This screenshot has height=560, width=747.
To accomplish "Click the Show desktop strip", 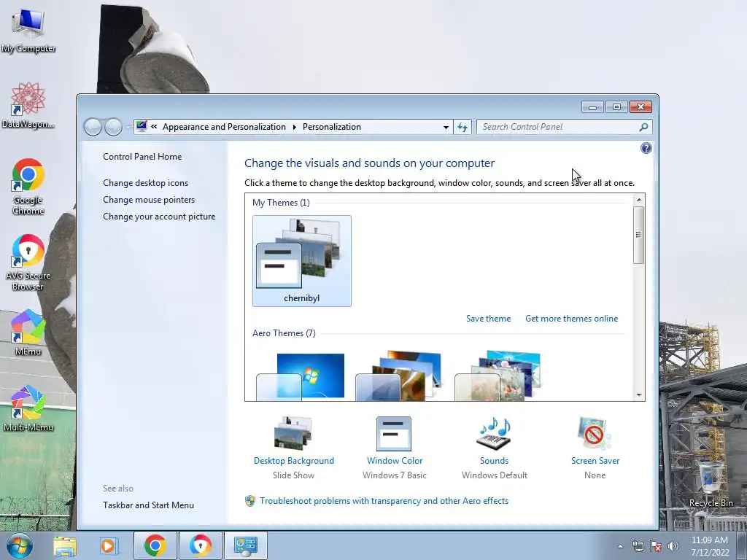I will click(x=742, y=545).
